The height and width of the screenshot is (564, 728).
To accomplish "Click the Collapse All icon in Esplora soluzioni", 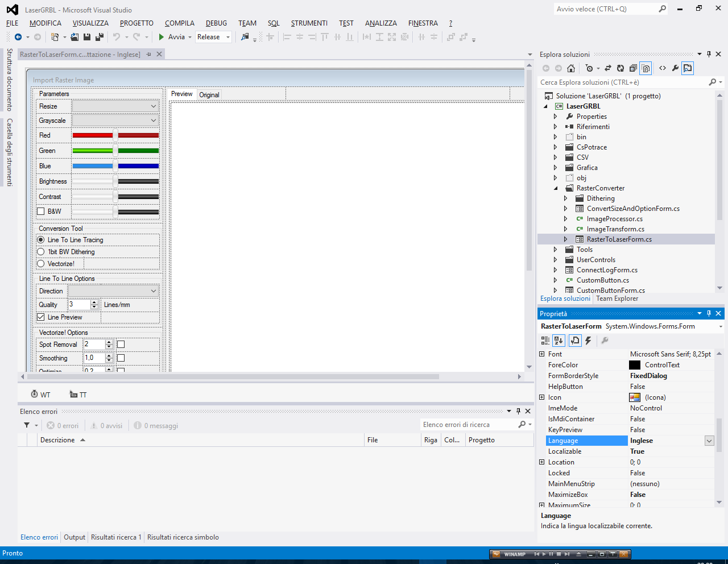I will (633, 68).
